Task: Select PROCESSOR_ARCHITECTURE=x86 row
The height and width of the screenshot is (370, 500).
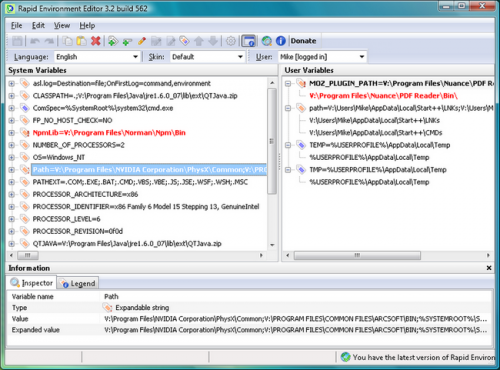Action: tap(85, 194)
